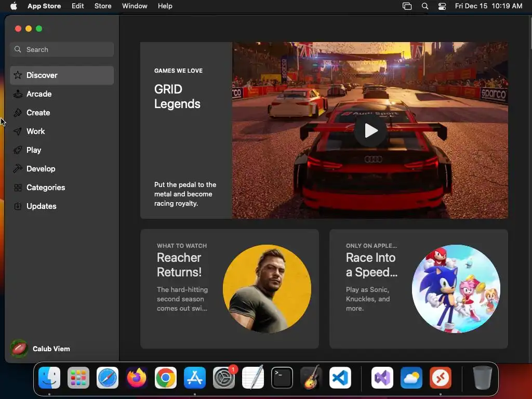Browse Categories in the sidebar

pyautogui.click(x=62, y=187)
